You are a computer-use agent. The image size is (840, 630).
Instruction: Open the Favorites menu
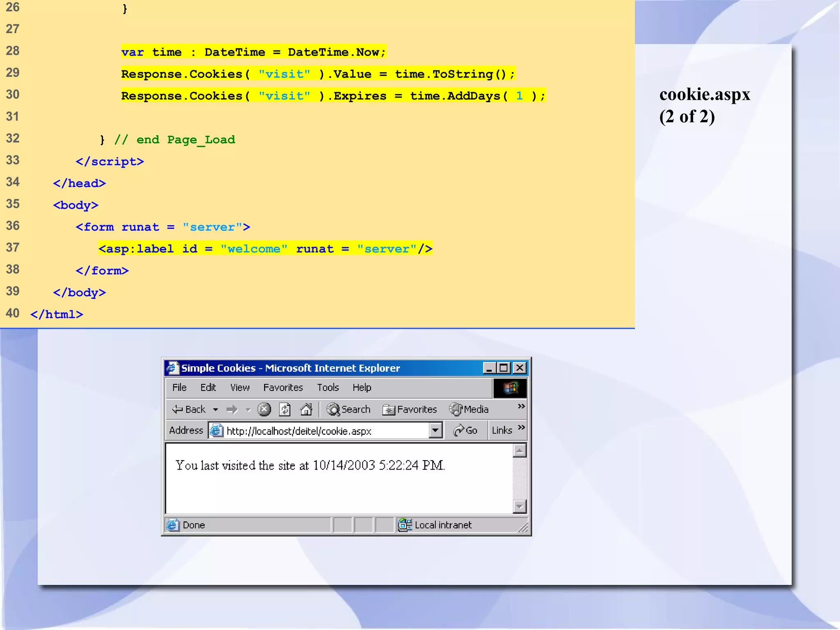tap(283, 388)
